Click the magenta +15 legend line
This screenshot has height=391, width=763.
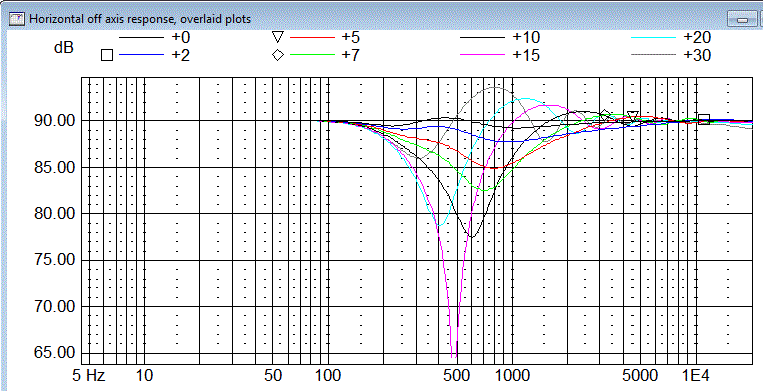(482, 55)
